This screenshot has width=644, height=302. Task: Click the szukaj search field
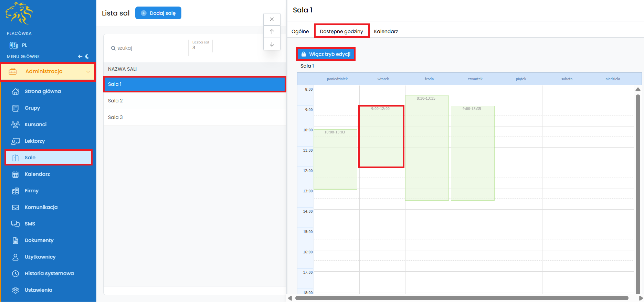click(x=148, y=48)
